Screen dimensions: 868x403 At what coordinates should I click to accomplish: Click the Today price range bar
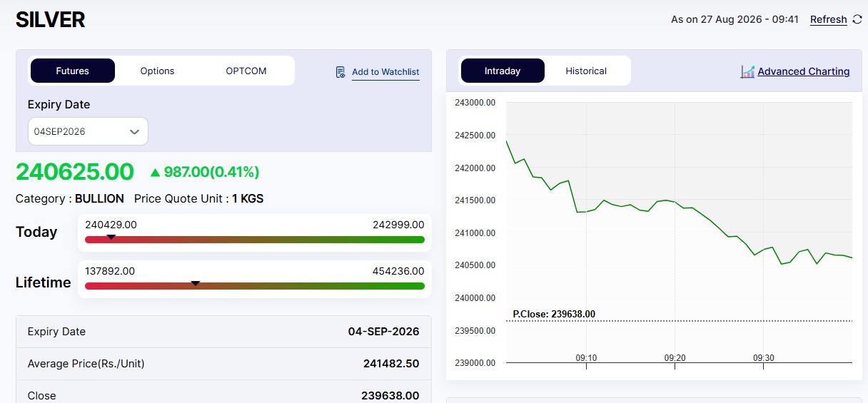[x=255, y=240]
